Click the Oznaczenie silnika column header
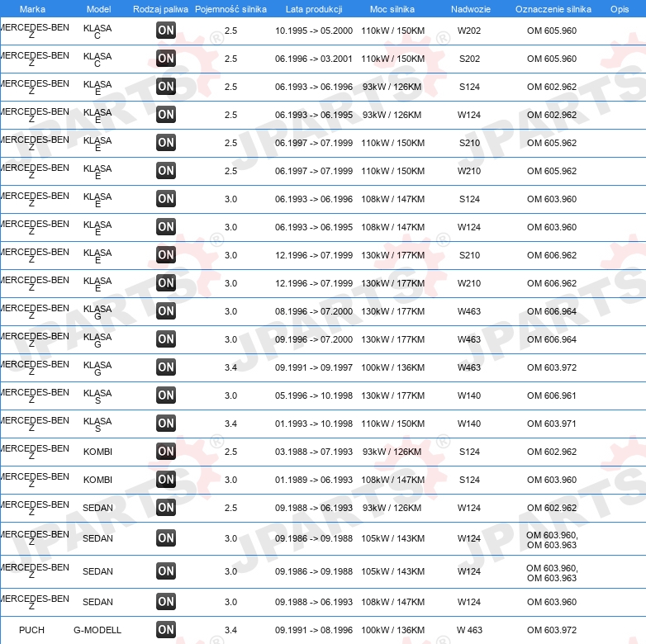646x644 pixels. tap(553, 9)
